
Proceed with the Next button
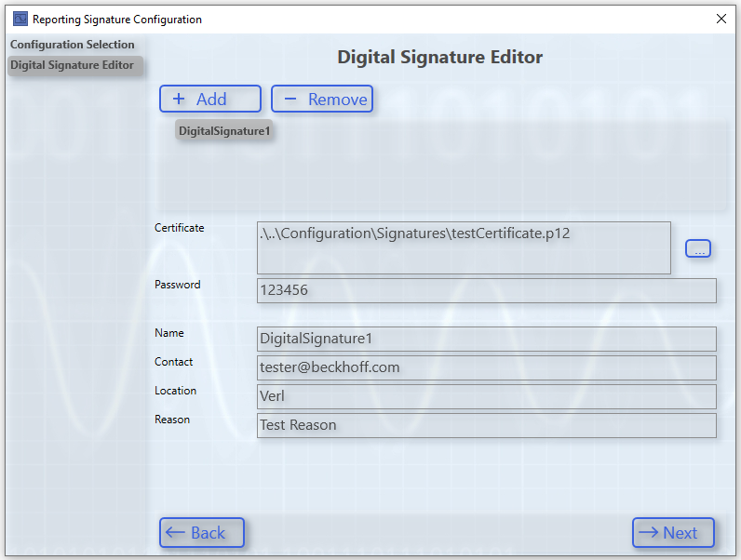coord(673,533)
